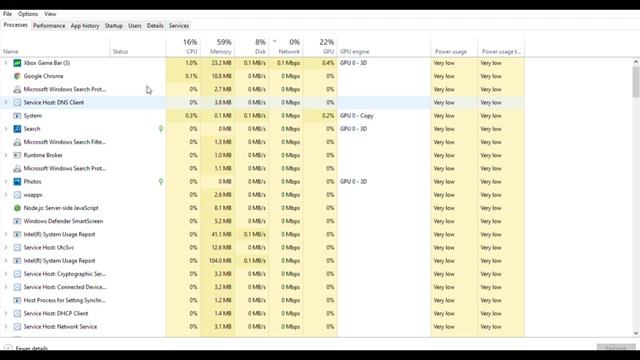Image resolution: width=640 pixels, height=360 pixels.
Task: Switch to the Performance tab
Action: point(49,26)
